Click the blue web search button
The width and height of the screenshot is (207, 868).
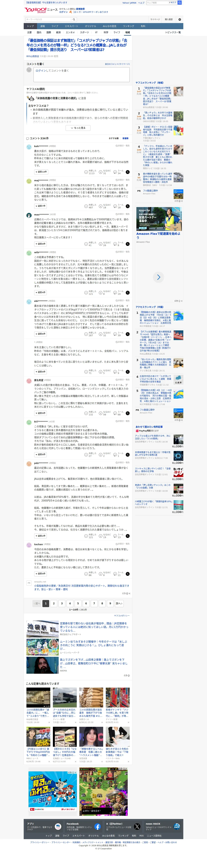(x=180, y=3)
